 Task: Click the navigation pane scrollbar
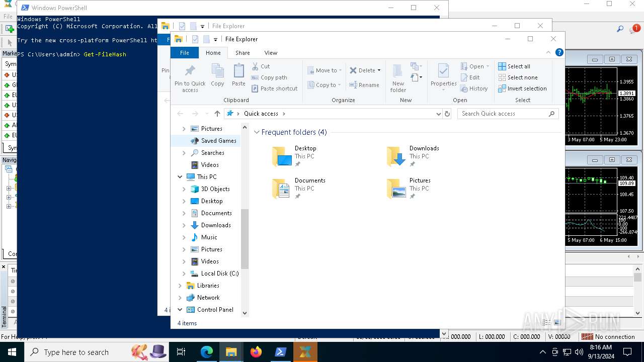point(245,239)
